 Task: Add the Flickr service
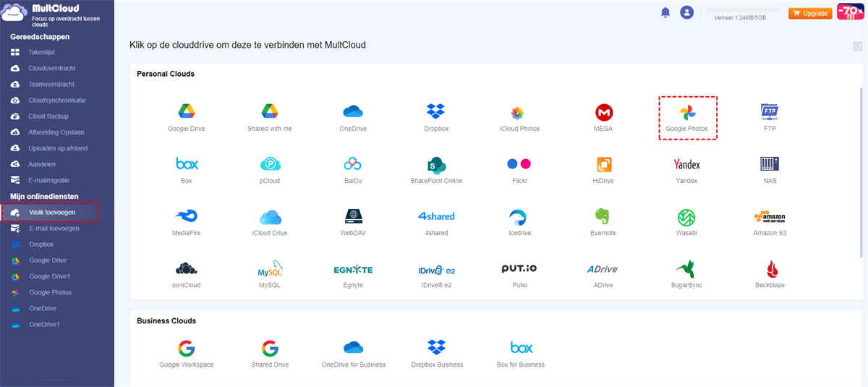point(519,169)
